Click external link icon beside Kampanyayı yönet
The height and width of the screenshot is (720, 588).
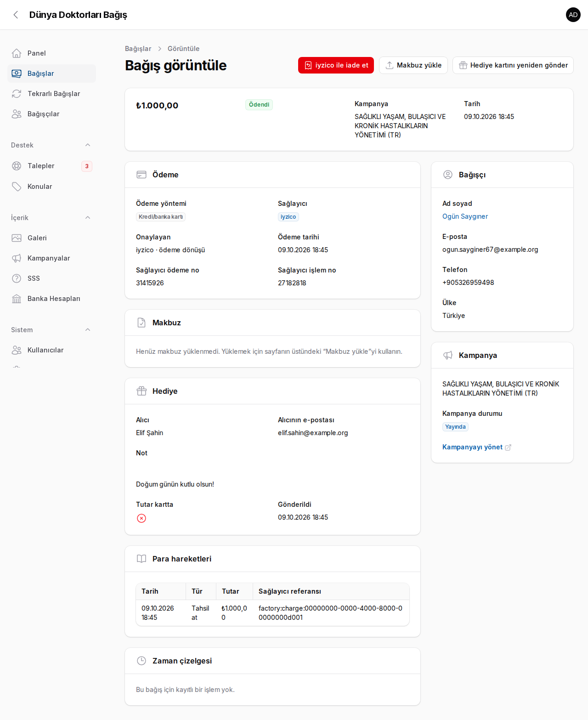point(508,448)
